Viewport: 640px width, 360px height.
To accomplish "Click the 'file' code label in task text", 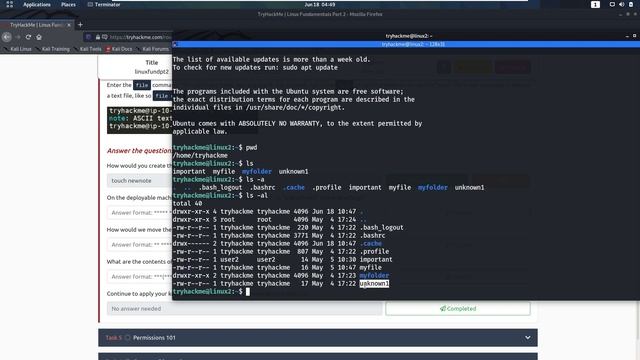I will (142, 85).
